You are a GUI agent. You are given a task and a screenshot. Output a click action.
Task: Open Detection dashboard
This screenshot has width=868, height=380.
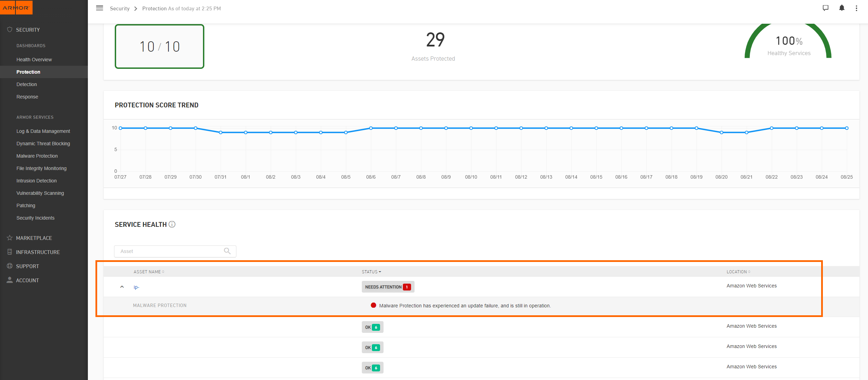(x=27, y=84)
